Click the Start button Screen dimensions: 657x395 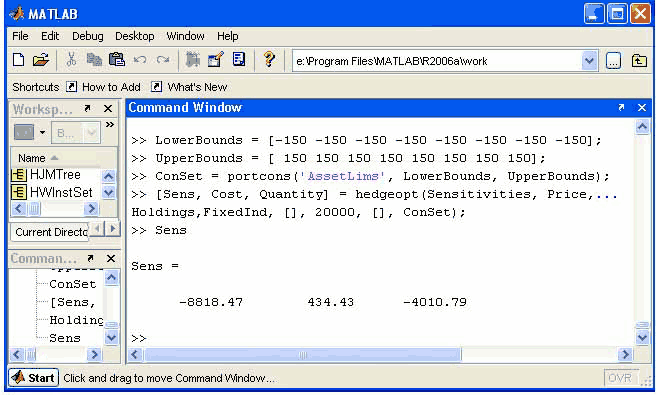tap(34, 378)
